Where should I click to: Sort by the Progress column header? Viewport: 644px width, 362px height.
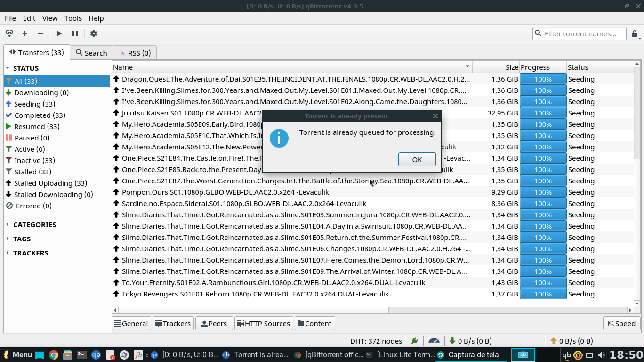[x=543, y=67]
